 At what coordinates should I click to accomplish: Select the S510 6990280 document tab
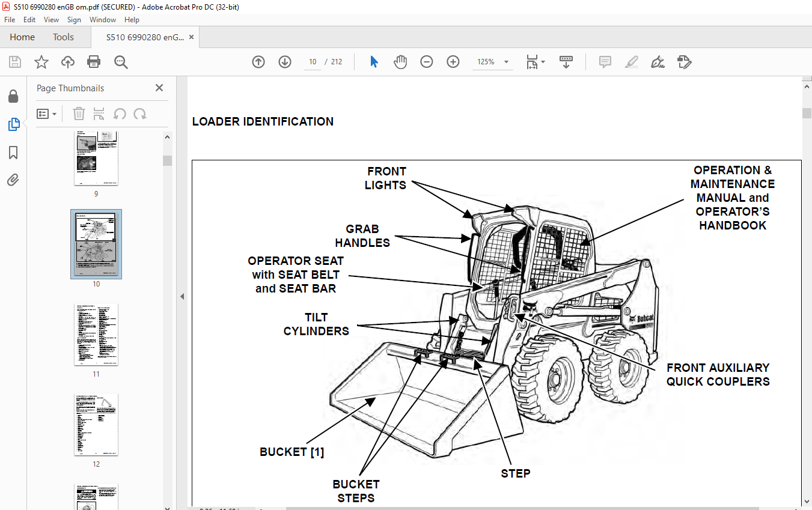(x=145, y=37)
